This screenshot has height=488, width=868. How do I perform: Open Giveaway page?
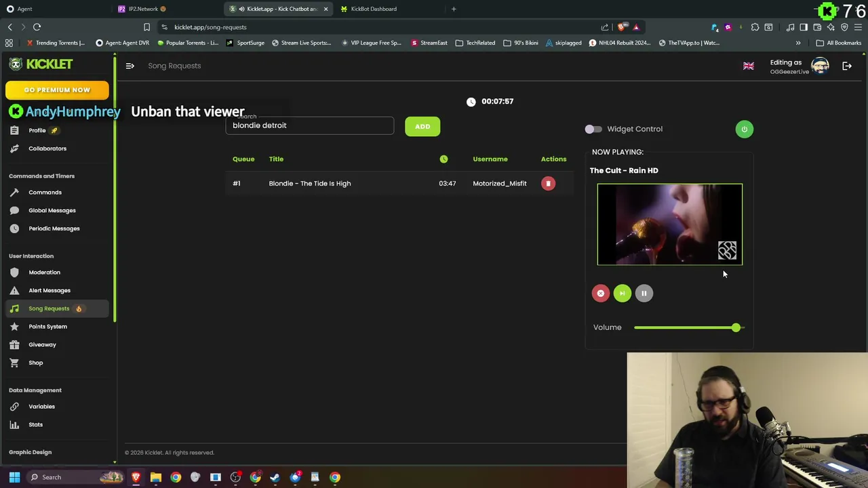coord(42,344)
